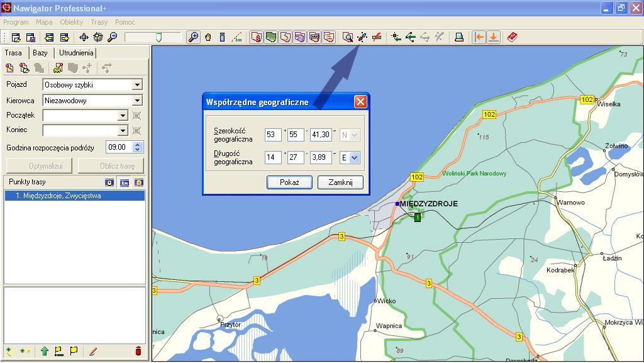This screenshot has height=363, width=644.
Task: Click the yellow left-arrow import icon
Action: (49, 37)
